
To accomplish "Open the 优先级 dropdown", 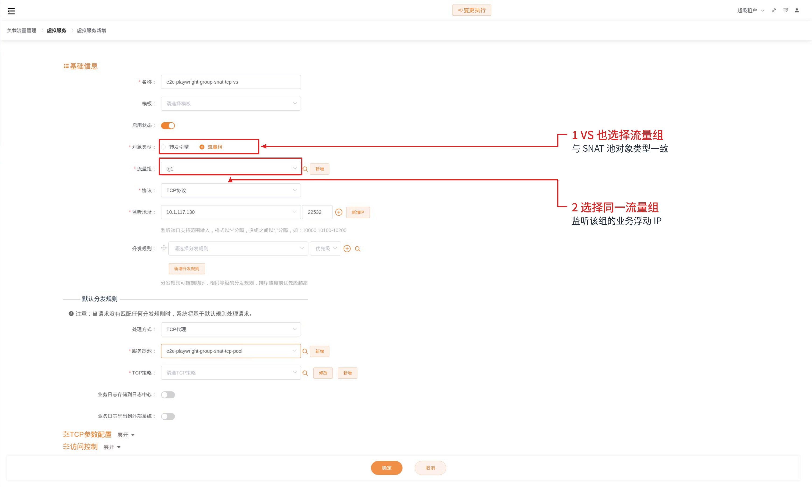I will click(325, 248).
